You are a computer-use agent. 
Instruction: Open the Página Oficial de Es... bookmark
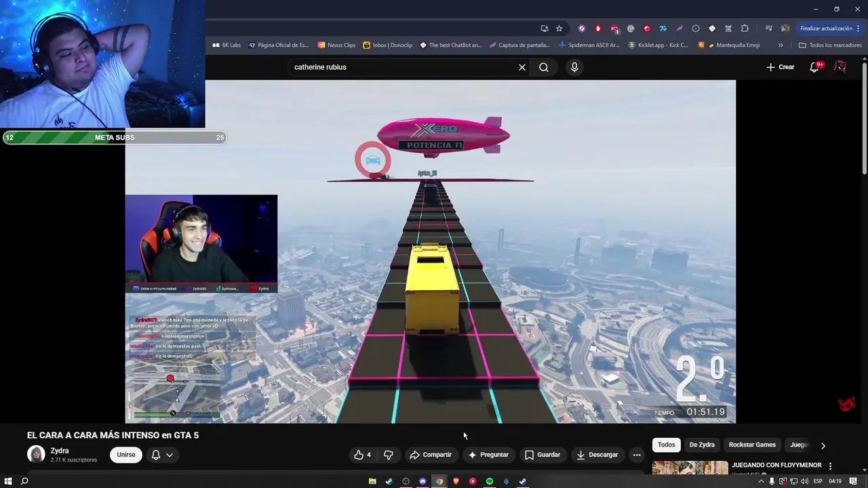[x=278, y=45]
